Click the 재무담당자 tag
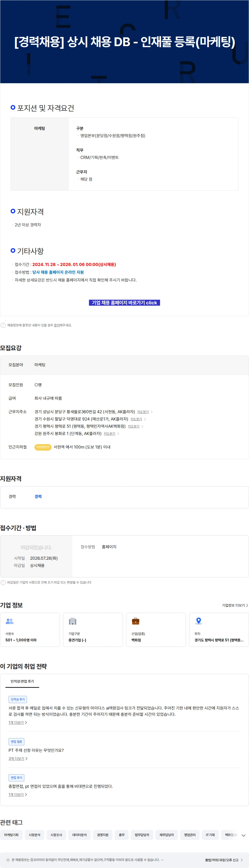Image resolution: width=249 pixels, height=868 pixels. (167, 835)
